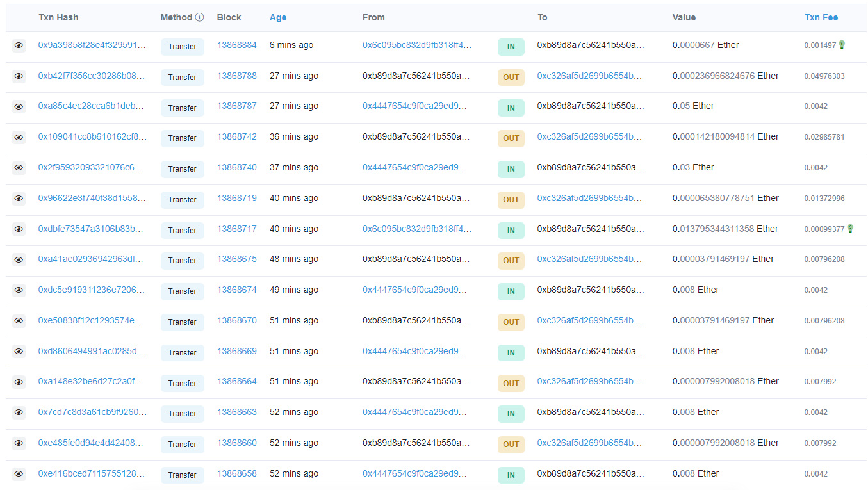Select fee 0.02985781
The height and width of the screenshot is (490, 868).
824,137
